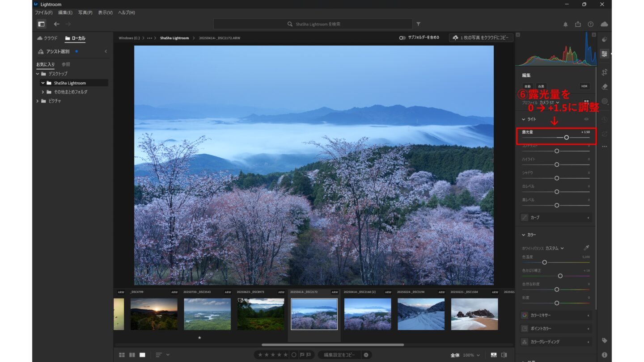Toggle ライト panel visibility eye
644x362 pixels.
tap(586, 119)
